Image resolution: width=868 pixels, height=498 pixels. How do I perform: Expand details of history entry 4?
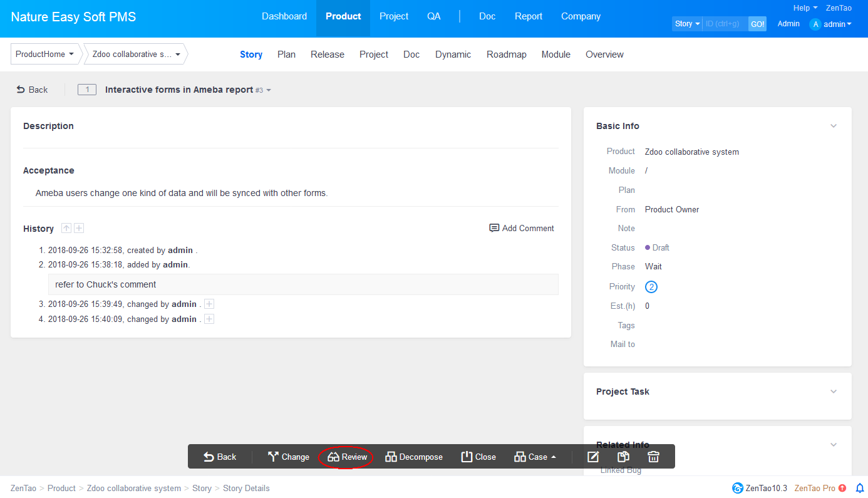pos(209,319)
